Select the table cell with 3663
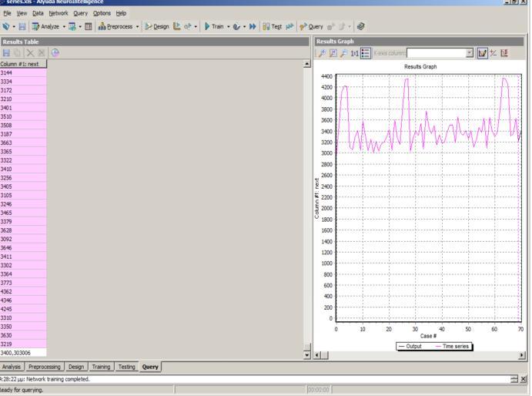Viewport: 532px width, 396px height. pos(23,143)
